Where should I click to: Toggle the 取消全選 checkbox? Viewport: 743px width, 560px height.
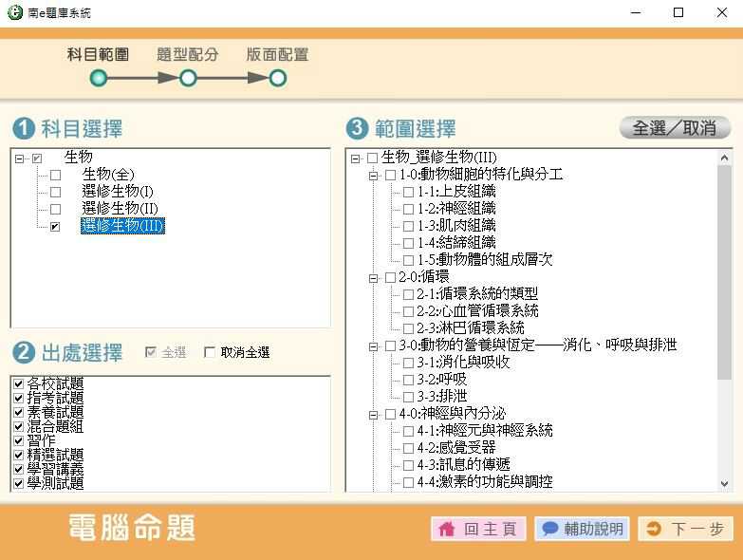click(210, 352)
